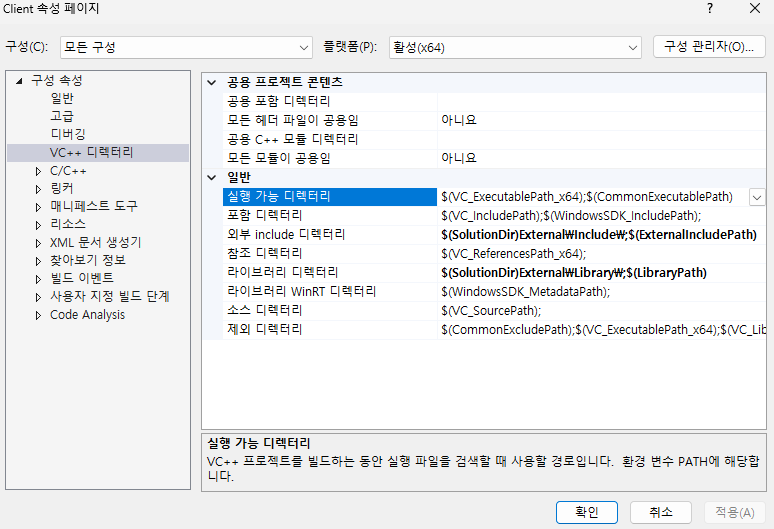This screenshot has width=774, height=529.
Task: Click the help question mark icon
Action: [x=710, y=8]
